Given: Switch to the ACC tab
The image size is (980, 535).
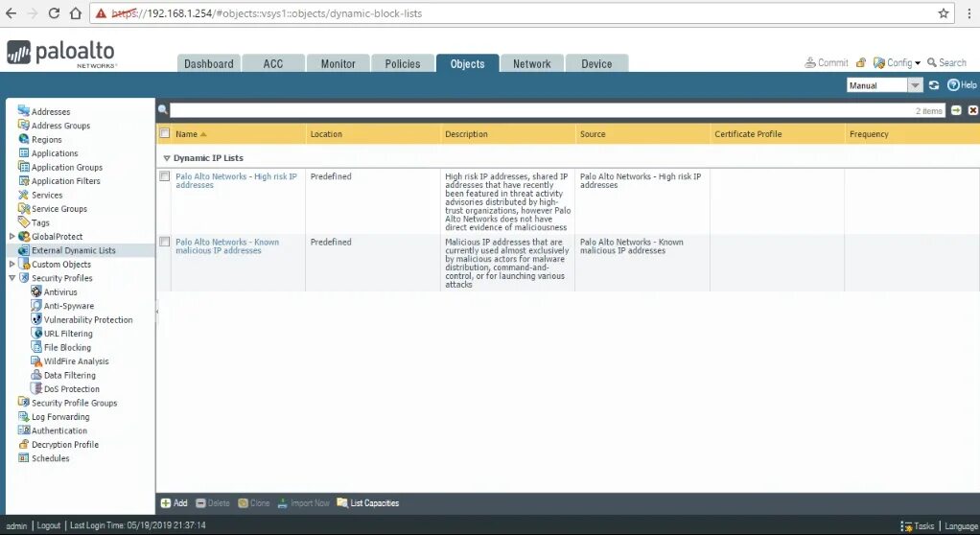Looking at the screenshot, I should [x=273, y=63].
